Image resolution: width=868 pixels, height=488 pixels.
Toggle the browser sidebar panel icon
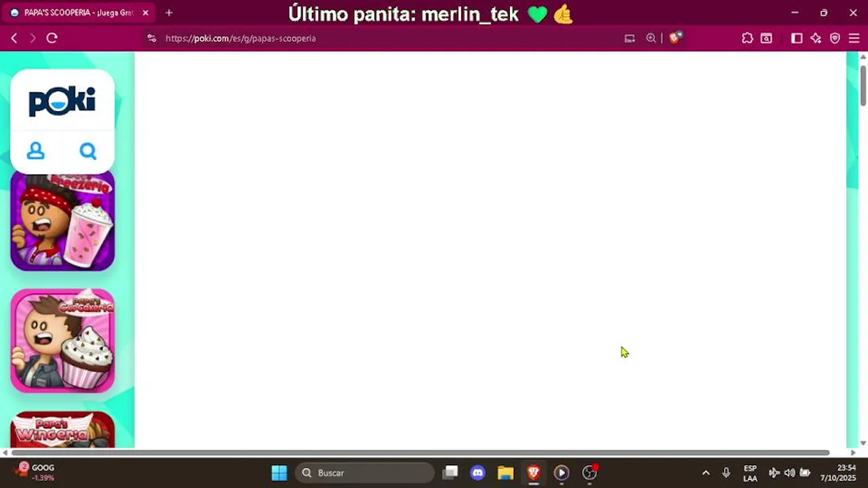pyautogui.click(x=797, y=39)
